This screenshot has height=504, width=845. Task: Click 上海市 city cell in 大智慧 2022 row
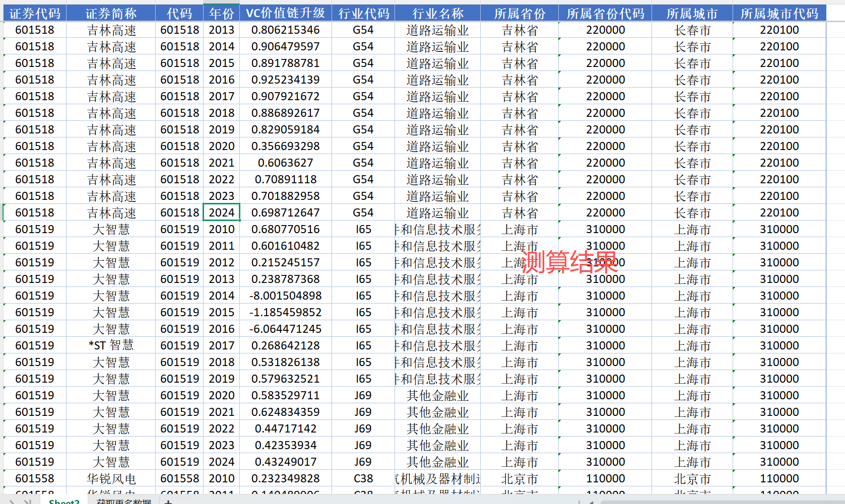pyautogui.click(x=692, y=429)
